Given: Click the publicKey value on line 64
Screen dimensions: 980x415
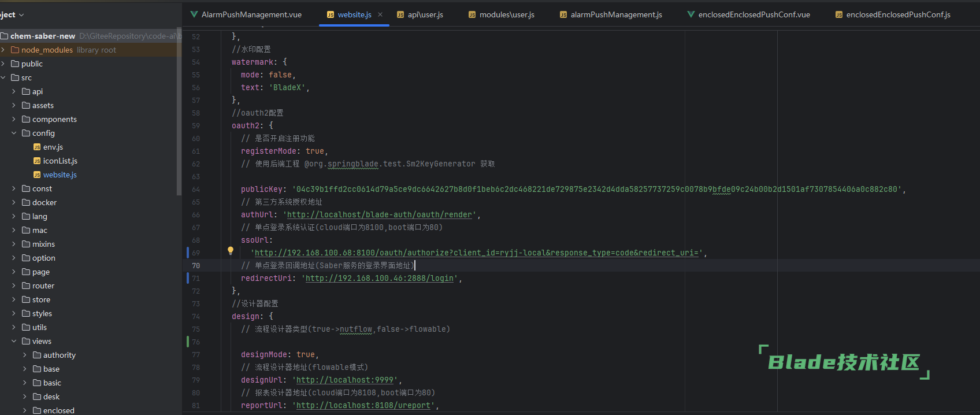Looking at the screenshot, I should [597, 189].
